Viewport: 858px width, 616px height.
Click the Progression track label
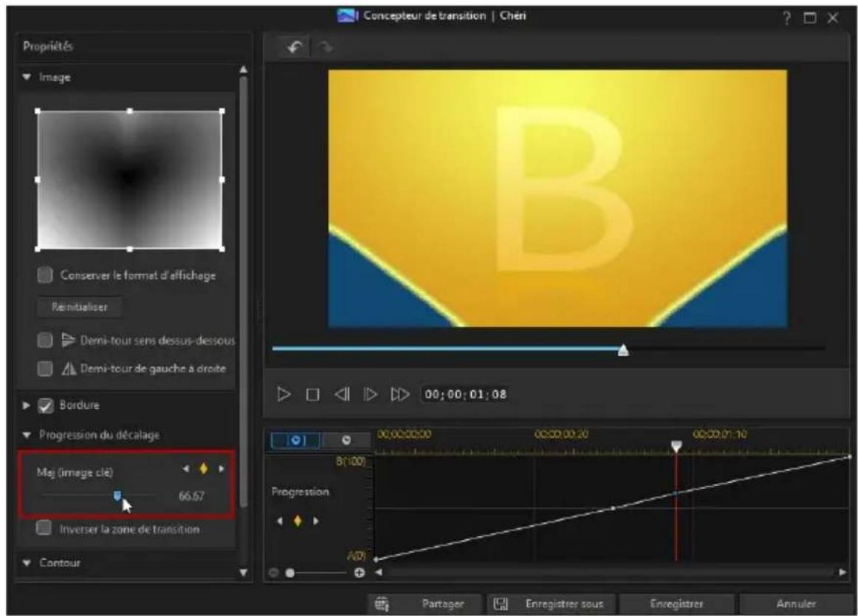coord(301,492)
